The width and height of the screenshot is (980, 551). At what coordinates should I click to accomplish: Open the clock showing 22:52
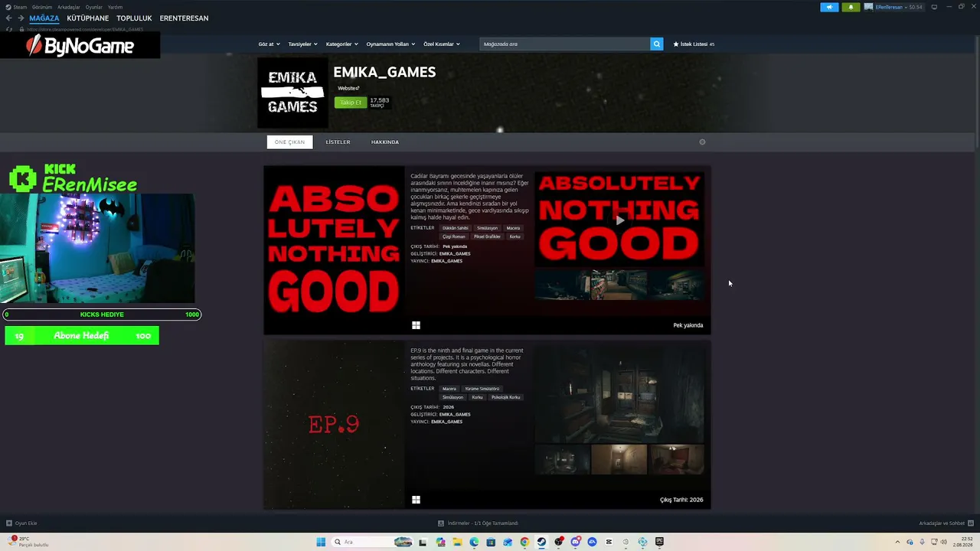[962, 542]
